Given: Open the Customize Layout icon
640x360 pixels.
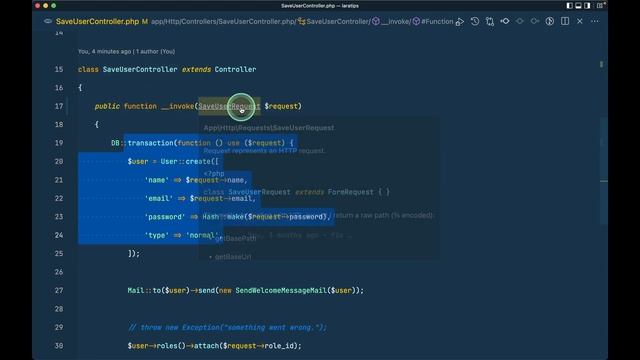Looking at the screenshot, I should point(600,6).
